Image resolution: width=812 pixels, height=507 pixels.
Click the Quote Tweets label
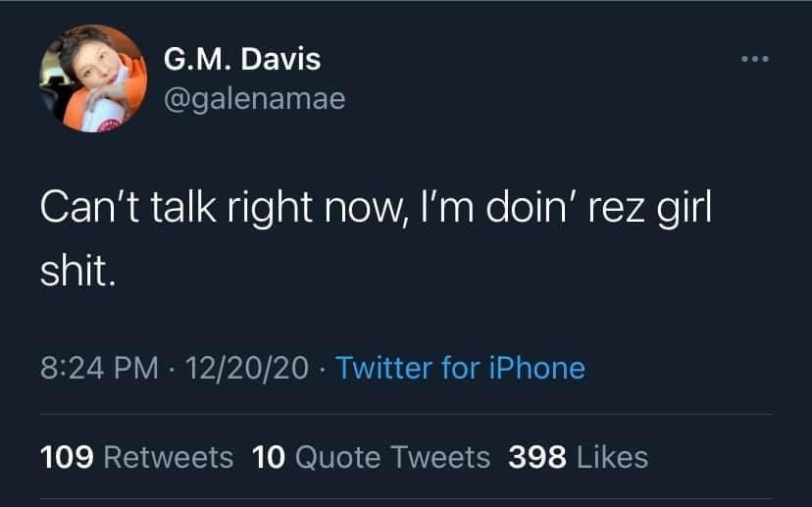[392, 457]
